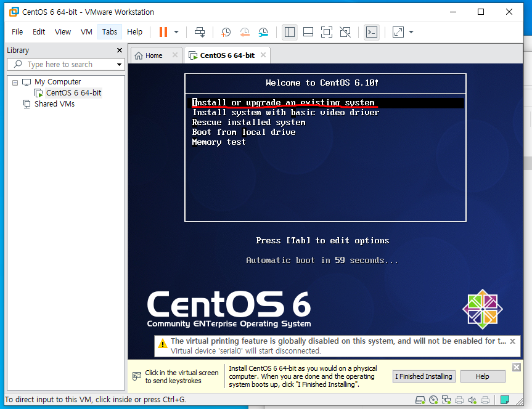The height and width of the screenshot is (409, 532).
Task: Expand the library search options dropdown
Action: [119, 65]
